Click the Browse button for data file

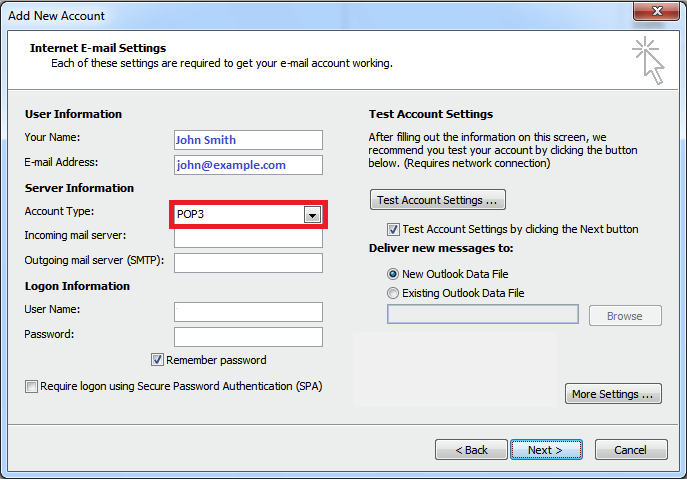click(x=625, y=316)
